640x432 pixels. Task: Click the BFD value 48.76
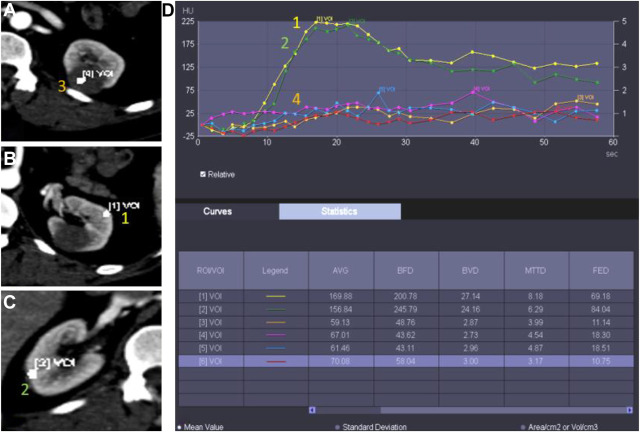405,322
